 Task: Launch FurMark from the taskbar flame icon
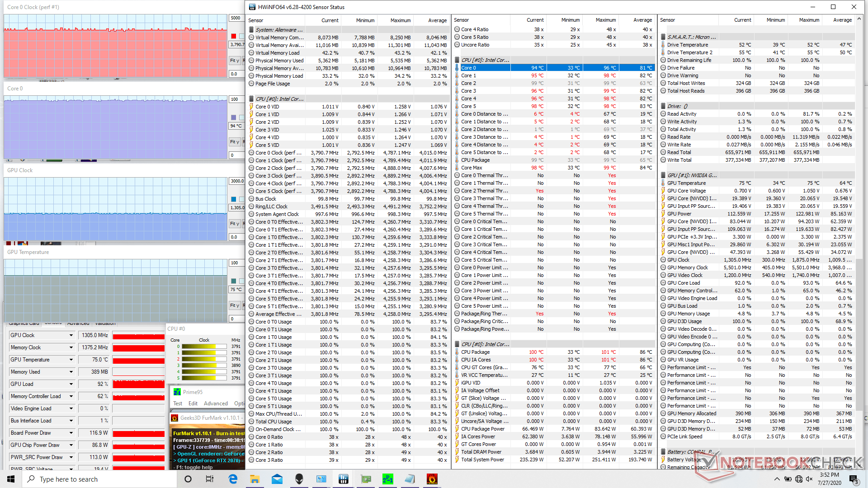coord(432,479)
